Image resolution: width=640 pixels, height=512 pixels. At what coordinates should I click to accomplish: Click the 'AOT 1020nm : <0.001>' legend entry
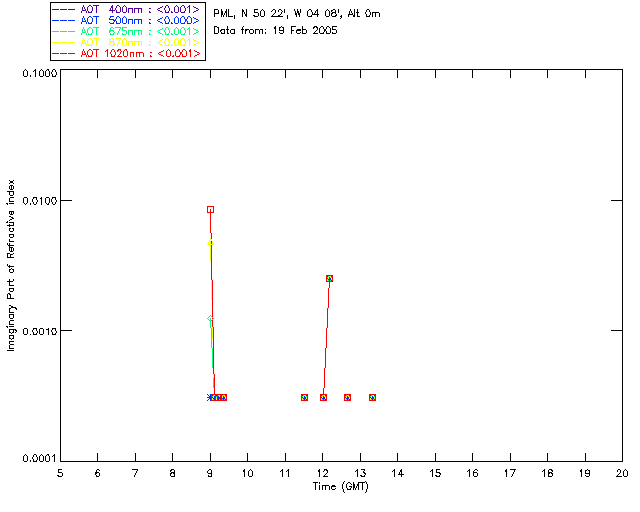[127, 53]
